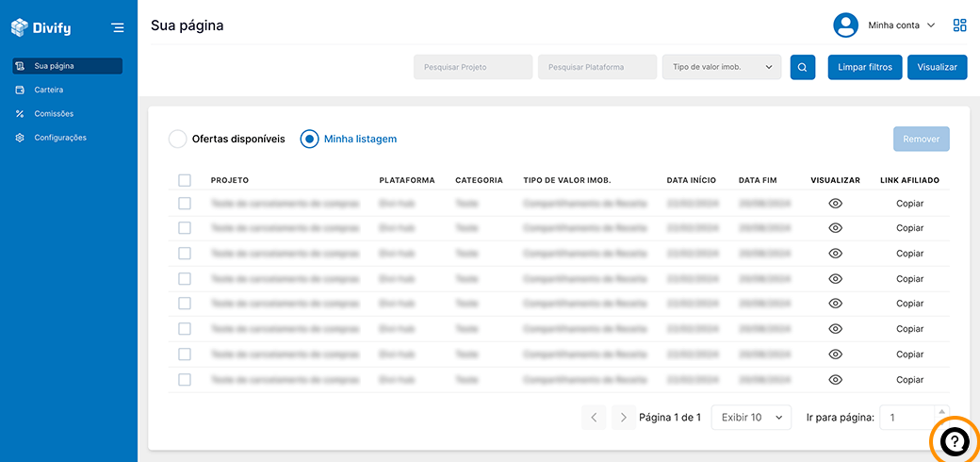
Task: Select the Minha listagem option
Action: pyautogui.click(x=349, y=139)
